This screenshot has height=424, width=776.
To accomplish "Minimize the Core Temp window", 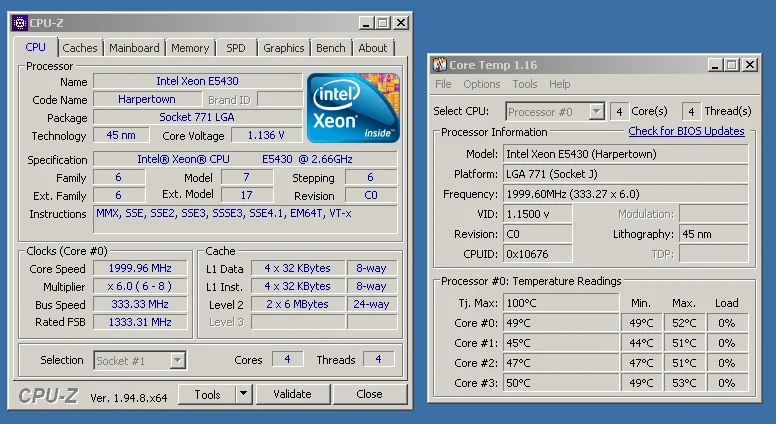I will click(x=715, y=65).
